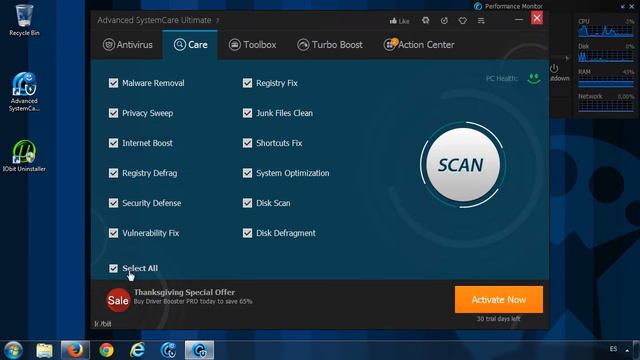Open the Thanksgiving Special Offer link
640x360 pixels.
tap(184, 292)
